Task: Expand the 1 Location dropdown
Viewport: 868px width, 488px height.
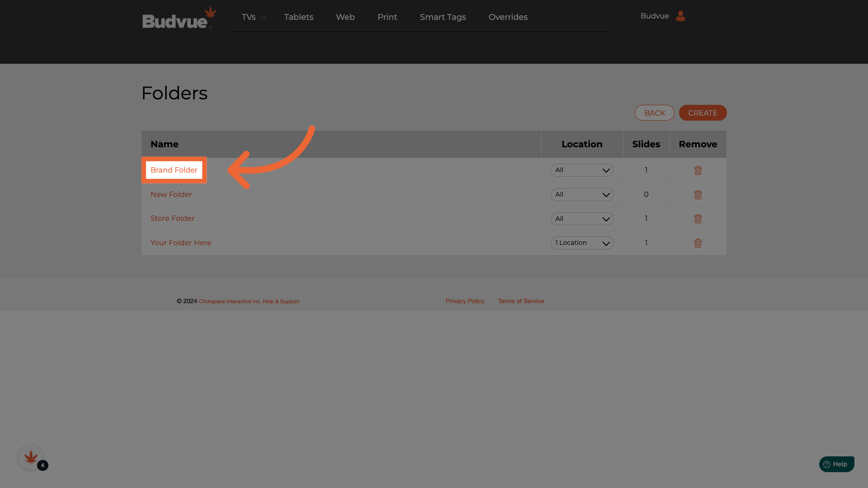Action: point(582,243)
